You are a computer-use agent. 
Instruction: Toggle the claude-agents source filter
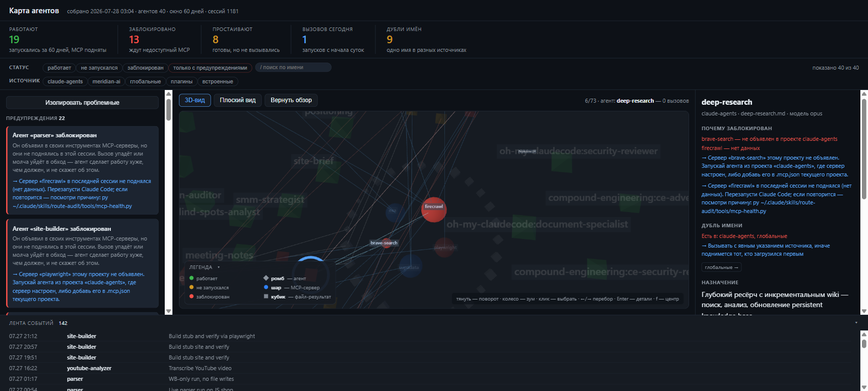tap(65, 81)
